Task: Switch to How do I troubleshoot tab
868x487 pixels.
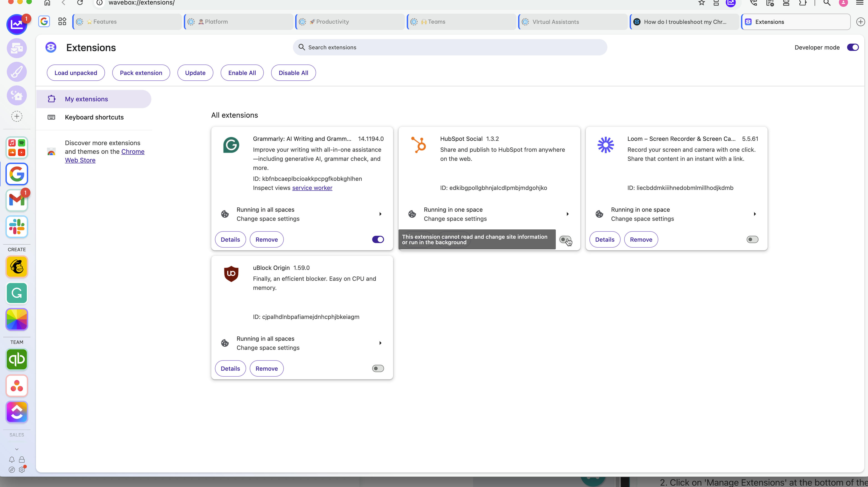Action: 685,22
